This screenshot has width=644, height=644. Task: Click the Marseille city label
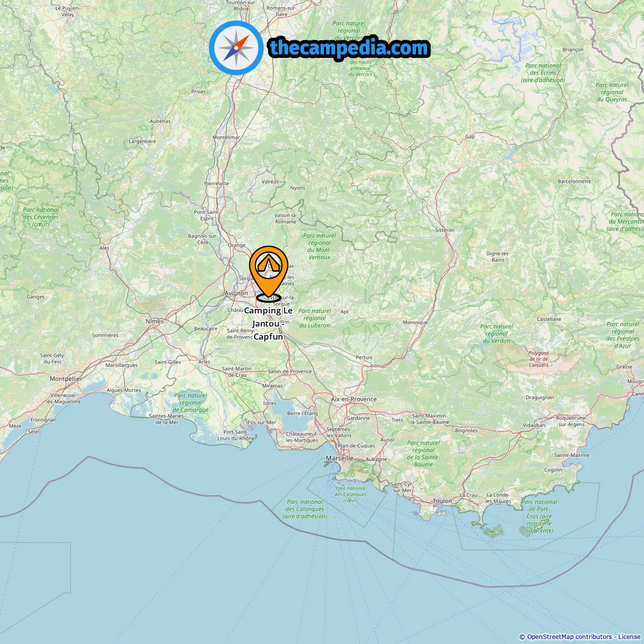(x=340, y=458)
